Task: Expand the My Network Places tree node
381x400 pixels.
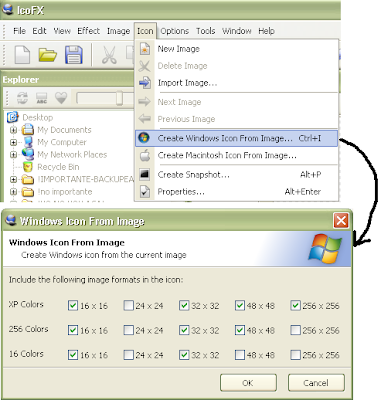Action: pos(13,154)
